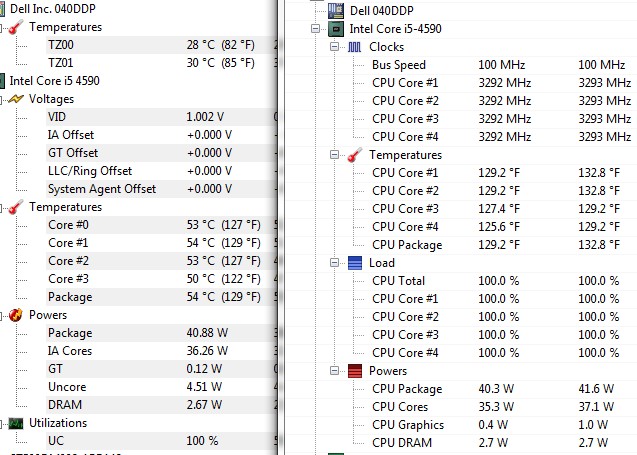
Task: Click the thermometer icon above the Core #0 row
Action: (17, 207)
